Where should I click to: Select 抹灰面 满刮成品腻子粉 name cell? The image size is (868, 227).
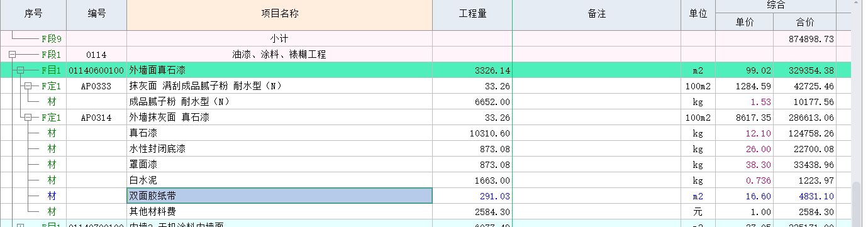tap(280, 86)
